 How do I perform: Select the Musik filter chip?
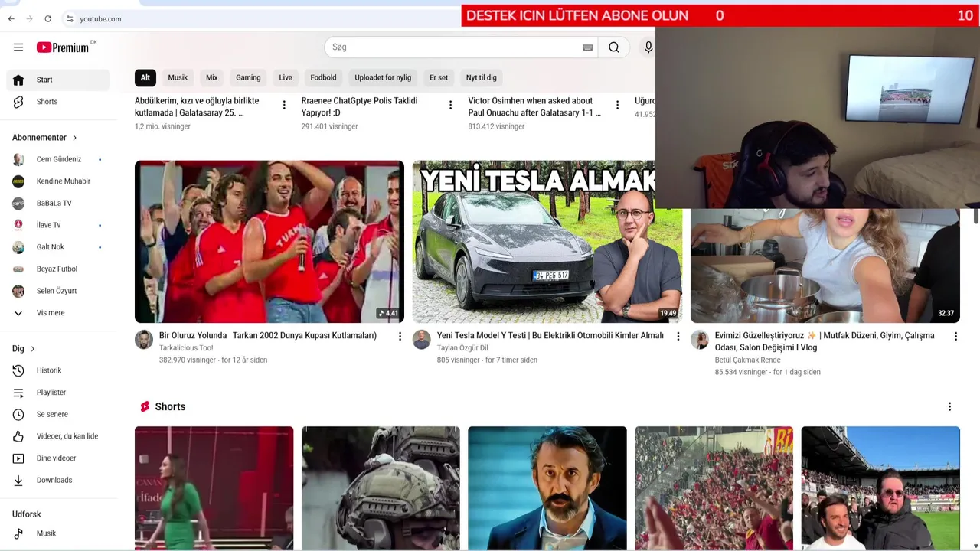(178, 77)
